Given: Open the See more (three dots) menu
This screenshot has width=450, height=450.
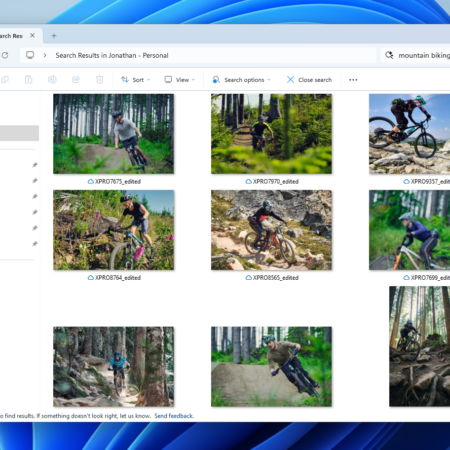Looking at the screenshot, I should point(353,80).
